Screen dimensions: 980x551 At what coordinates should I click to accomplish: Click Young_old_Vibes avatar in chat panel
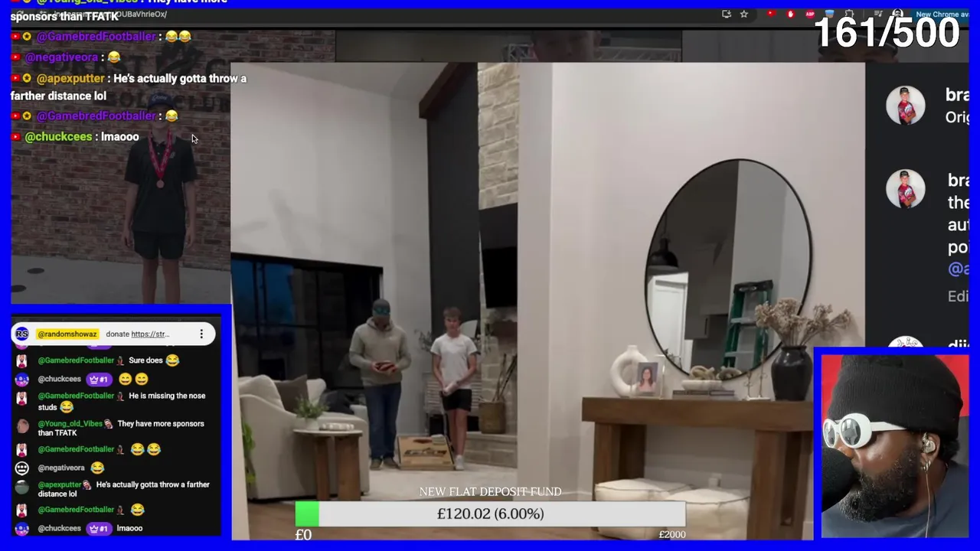coord(21,426)
